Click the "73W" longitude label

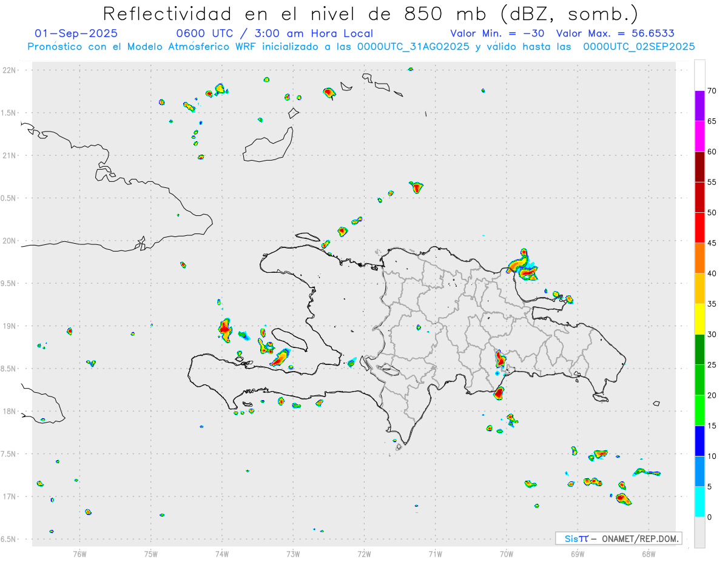tap(293, 554)
